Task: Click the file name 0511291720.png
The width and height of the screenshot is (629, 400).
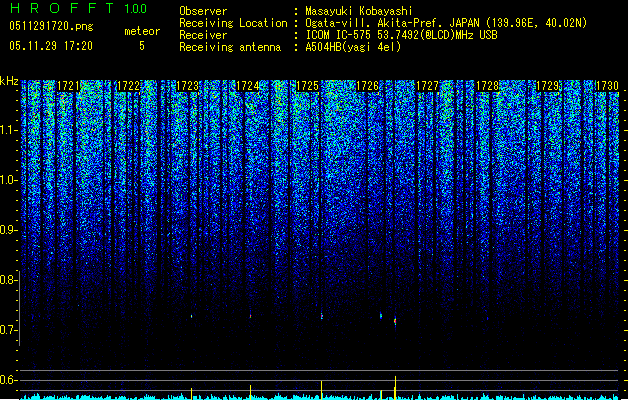Action: [51, 26]
